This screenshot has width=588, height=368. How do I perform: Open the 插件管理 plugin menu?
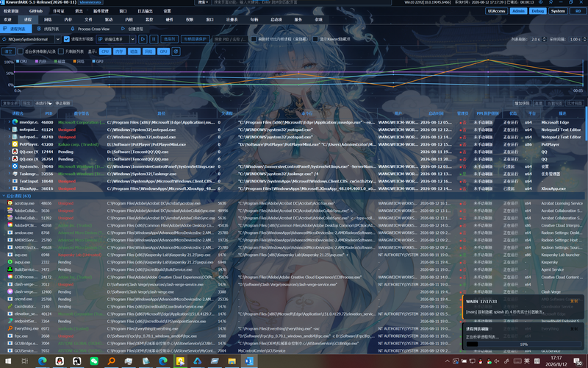101,11
